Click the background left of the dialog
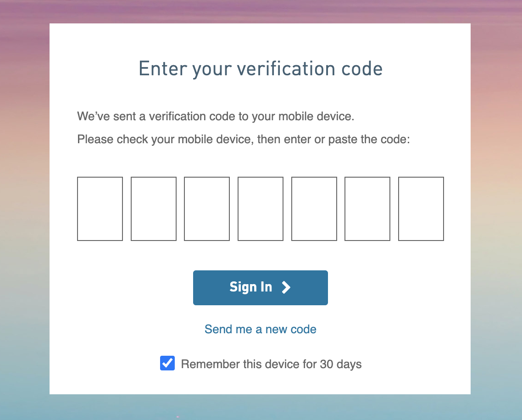 coord(25,210)
